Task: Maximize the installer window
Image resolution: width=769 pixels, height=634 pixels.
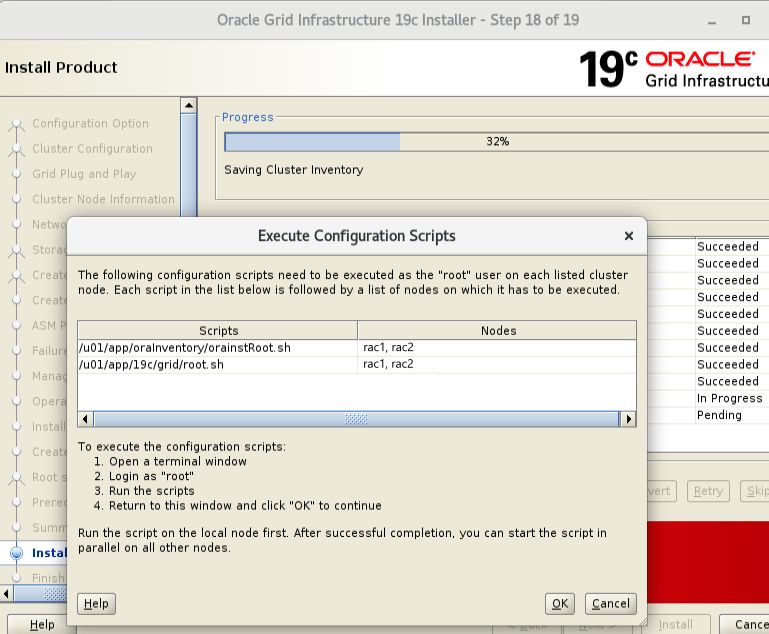Action: click(x=745, y=20)
